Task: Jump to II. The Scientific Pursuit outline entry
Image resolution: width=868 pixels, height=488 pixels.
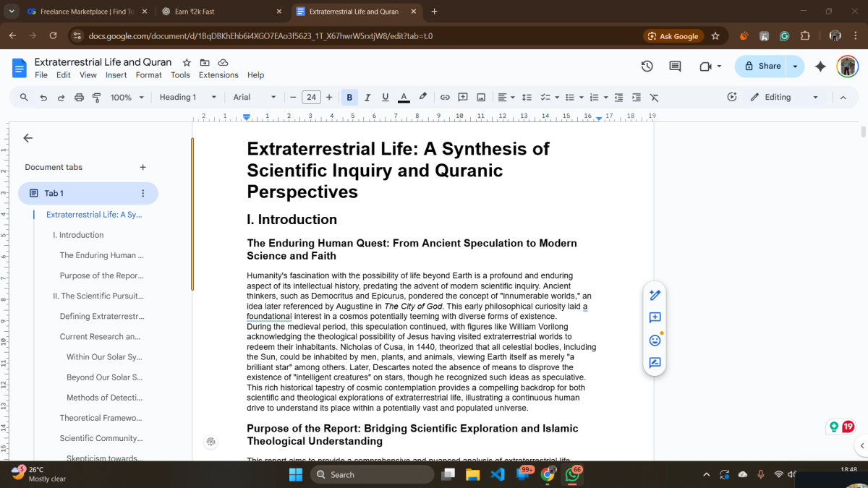Action: (x=98, y=296)
